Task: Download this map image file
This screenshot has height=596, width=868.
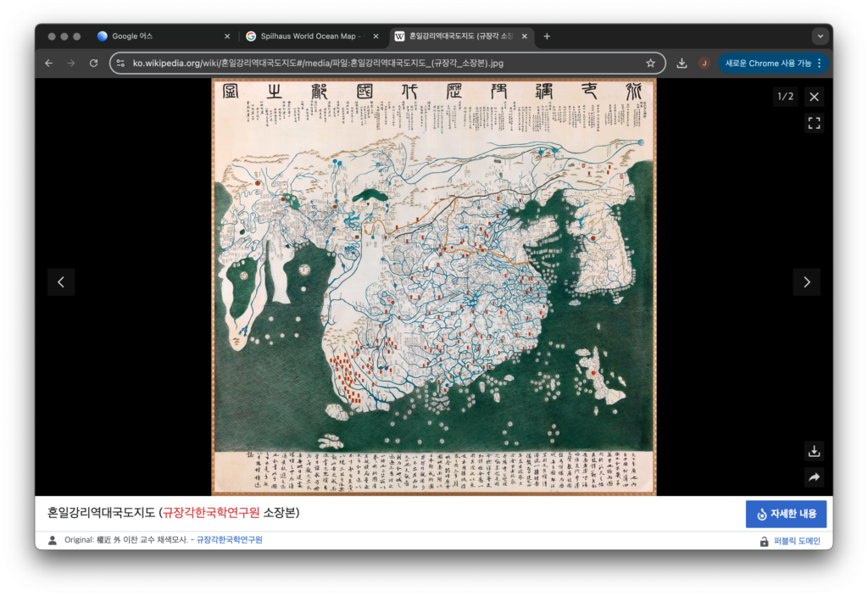Action: point(814,451)
